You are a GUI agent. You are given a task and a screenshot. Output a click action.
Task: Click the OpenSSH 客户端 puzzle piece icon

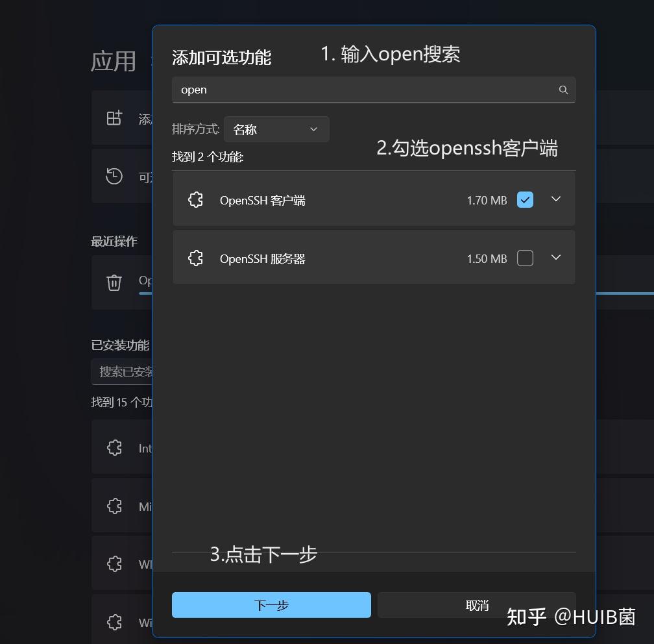(195, 200)
